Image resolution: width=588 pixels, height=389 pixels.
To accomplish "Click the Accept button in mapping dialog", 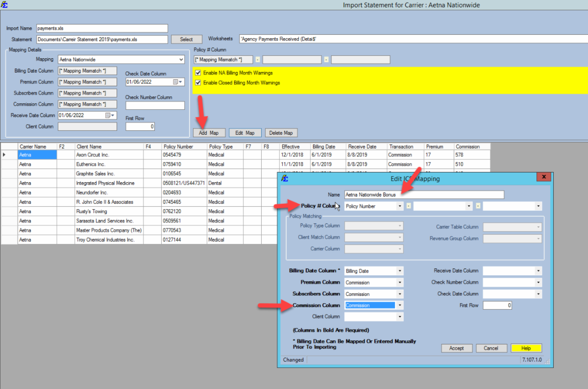I will click(456, 348).
